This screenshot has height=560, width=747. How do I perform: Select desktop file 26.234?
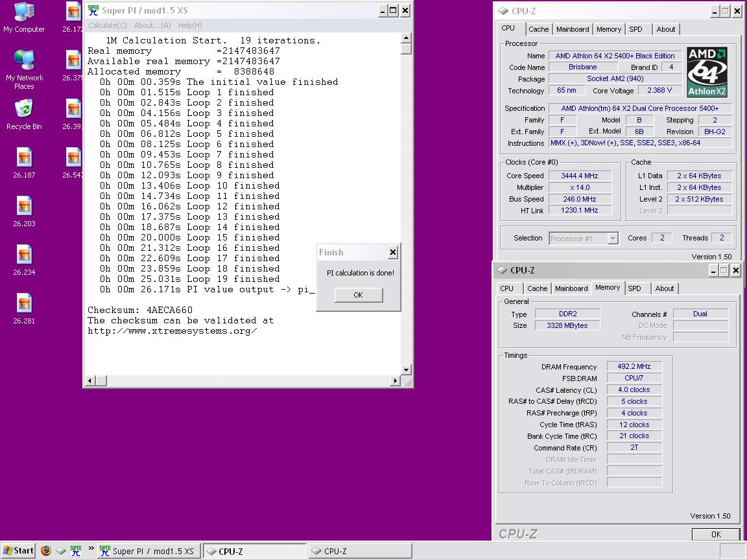point(24,260)
